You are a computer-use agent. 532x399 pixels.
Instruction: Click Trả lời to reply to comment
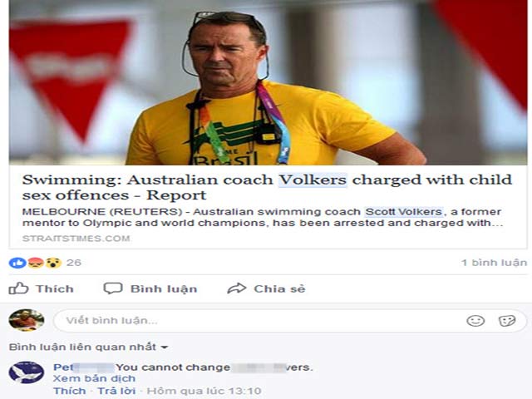point(116,391)
